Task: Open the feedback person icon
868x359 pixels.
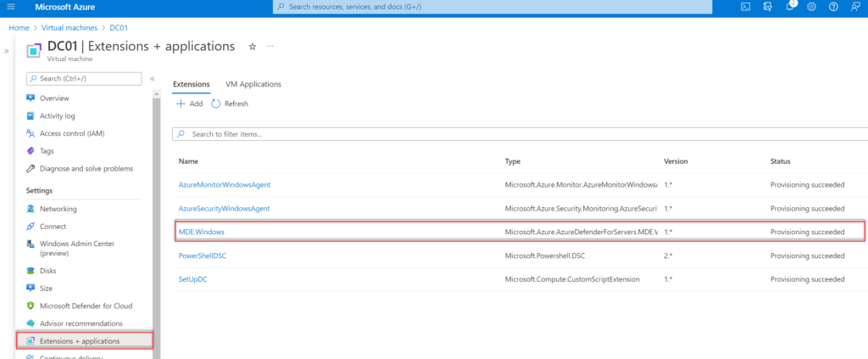Action: [855, 7]
